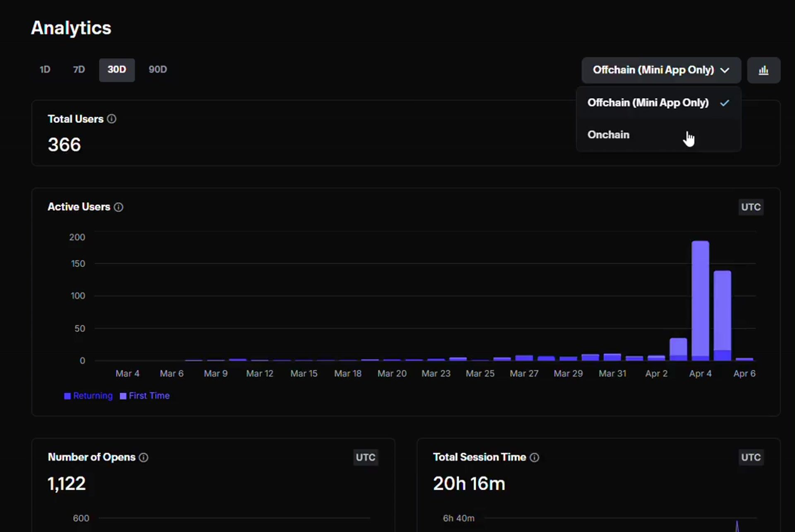Choose Onchain from the dropdown list
The image size is (795, 532).
[x=608, y=135]
